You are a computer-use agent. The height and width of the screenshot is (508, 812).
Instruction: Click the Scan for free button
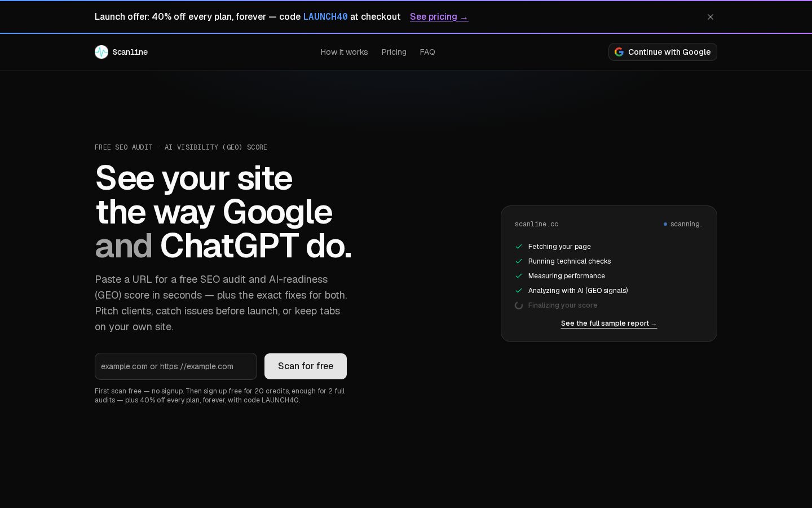306,366
